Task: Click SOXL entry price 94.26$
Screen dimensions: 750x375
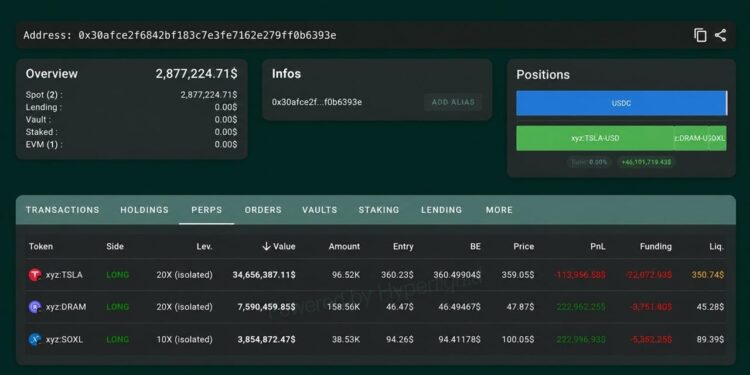Action: click(x=400, y=340)
